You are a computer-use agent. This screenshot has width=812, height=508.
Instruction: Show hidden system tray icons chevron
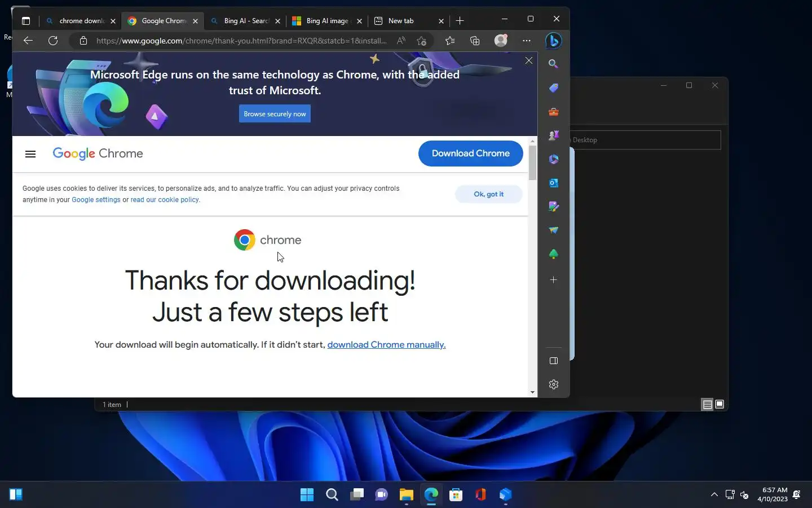point(714,495)
